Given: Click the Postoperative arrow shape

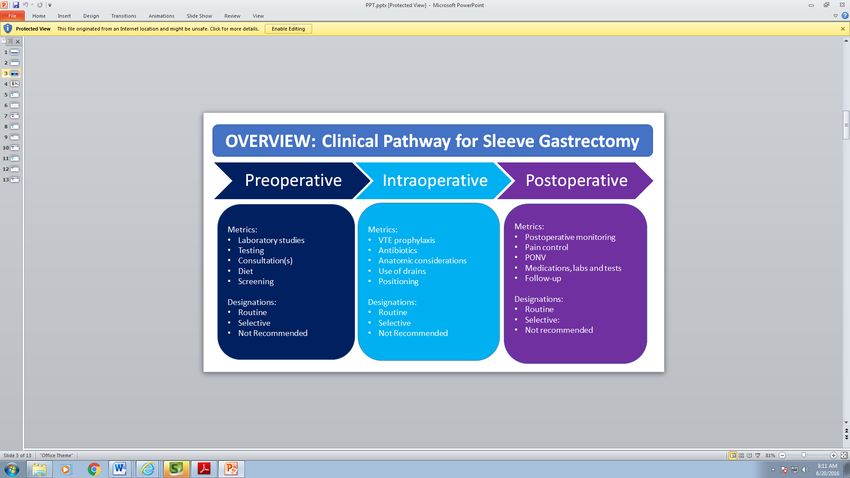Looking at the screenshot, I should 576,180.
